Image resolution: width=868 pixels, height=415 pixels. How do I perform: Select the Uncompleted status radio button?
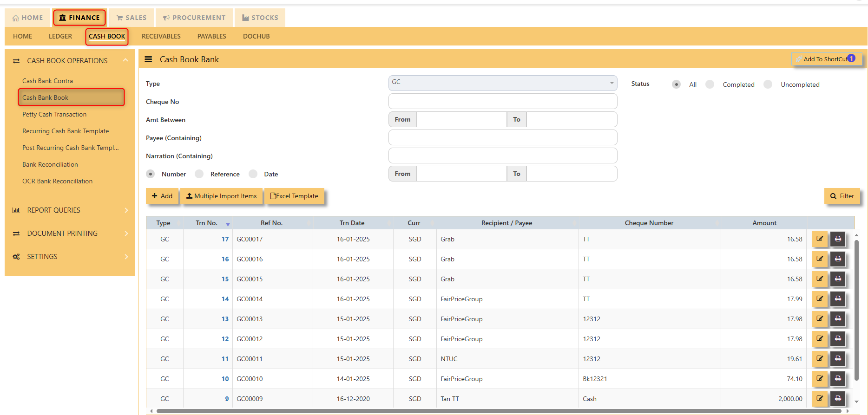pos(768,84)
